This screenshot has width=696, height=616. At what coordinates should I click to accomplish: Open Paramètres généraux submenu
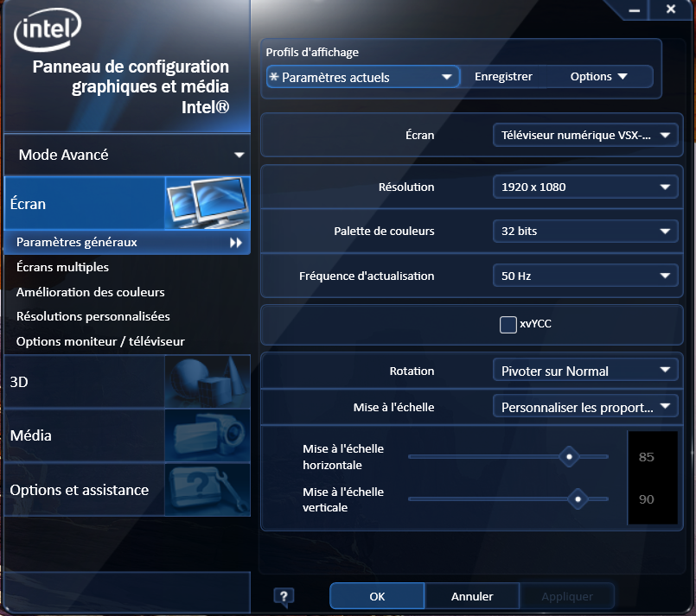click(x=127, y=243)
